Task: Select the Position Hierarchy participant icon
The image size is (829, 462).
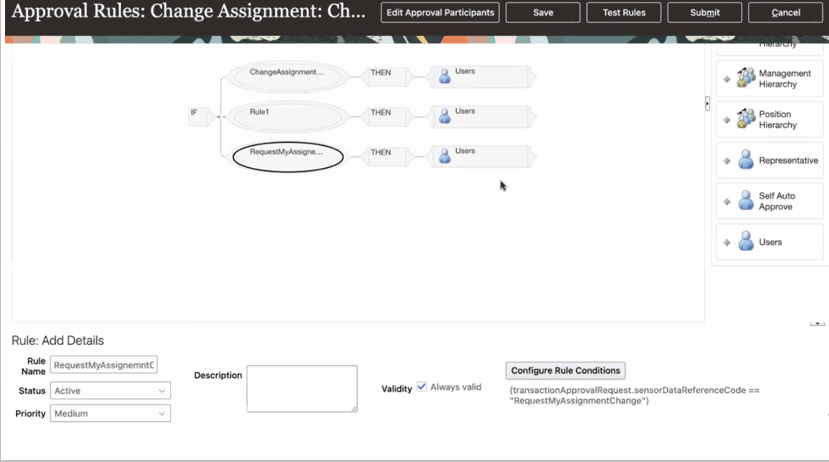Action: (746, 118)
